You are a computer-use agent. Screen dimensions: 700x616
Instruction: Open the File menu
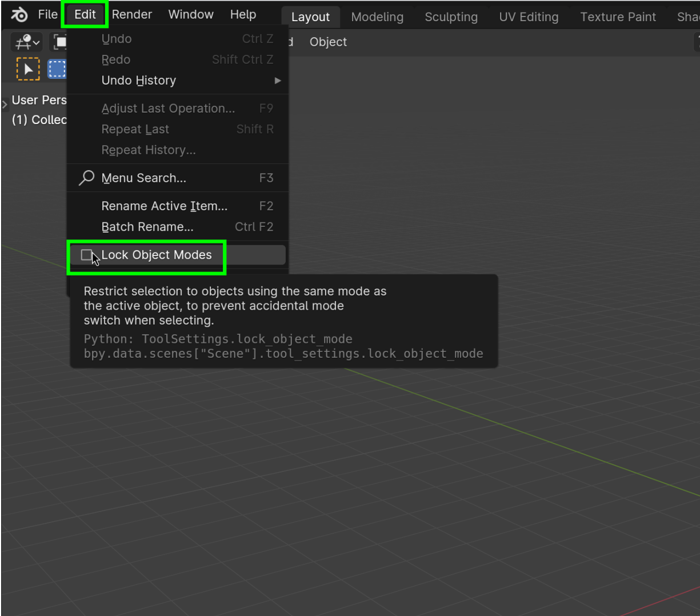tap(47, 14)
